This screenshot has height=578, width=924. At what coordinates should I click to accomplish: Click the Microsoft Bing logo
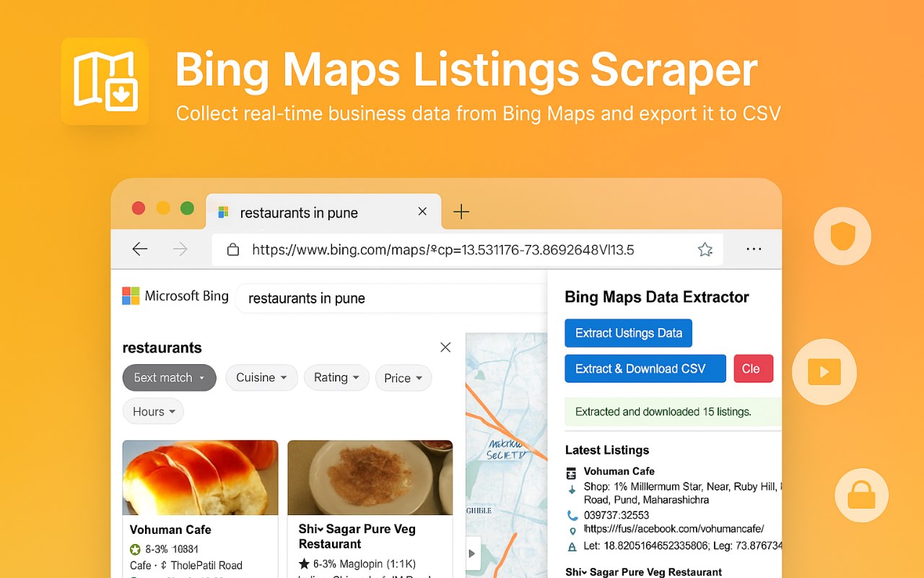coord(175,296)
